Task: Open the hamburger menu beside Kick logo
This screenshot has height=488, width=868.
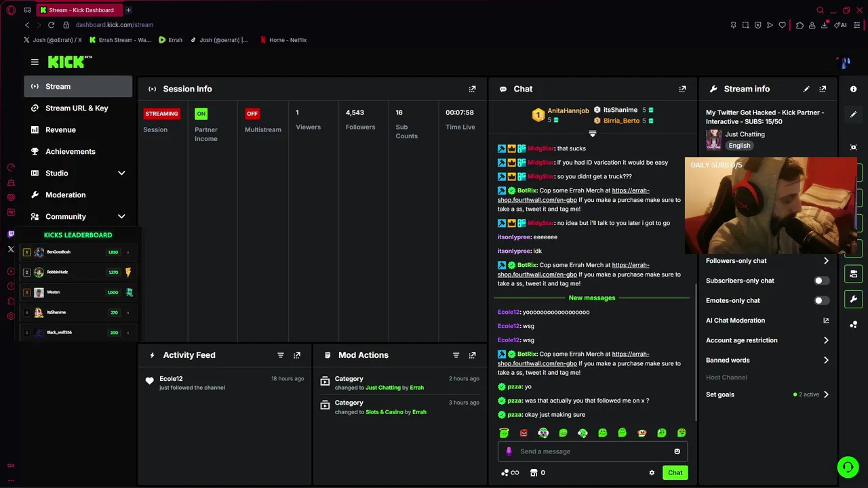Action: tap(35, 62)
